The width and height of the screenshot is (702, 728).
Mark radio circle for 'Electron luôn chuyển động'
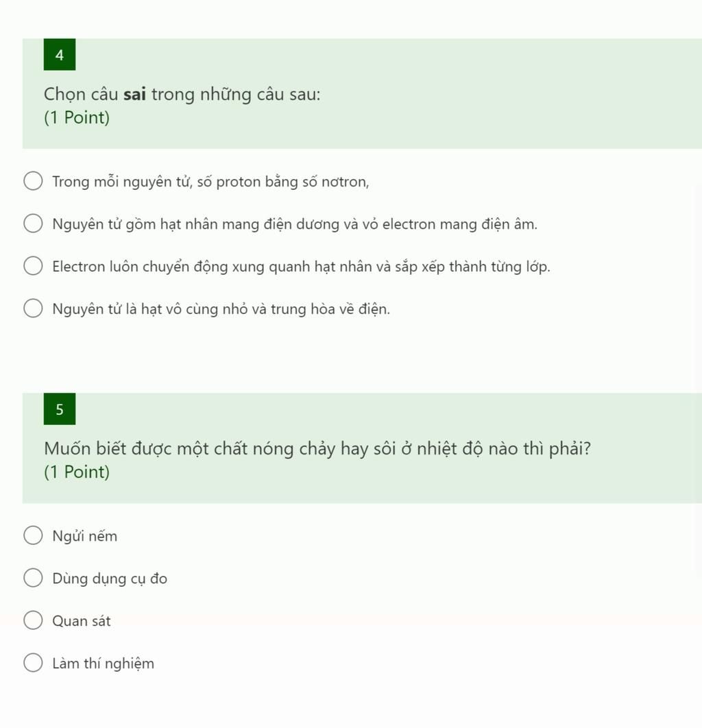tap(33, 265)
